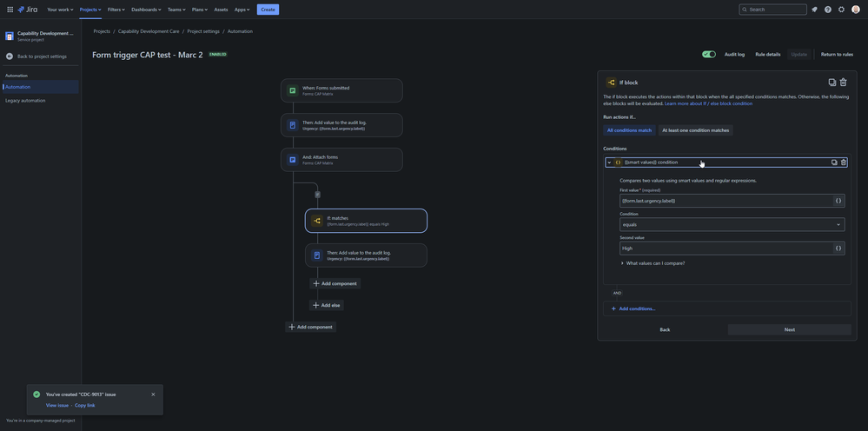Image resolution: width=868 pixels, height=431 pixels.
Task: Go to Projects breadcrumb
Action: (102, 31)
